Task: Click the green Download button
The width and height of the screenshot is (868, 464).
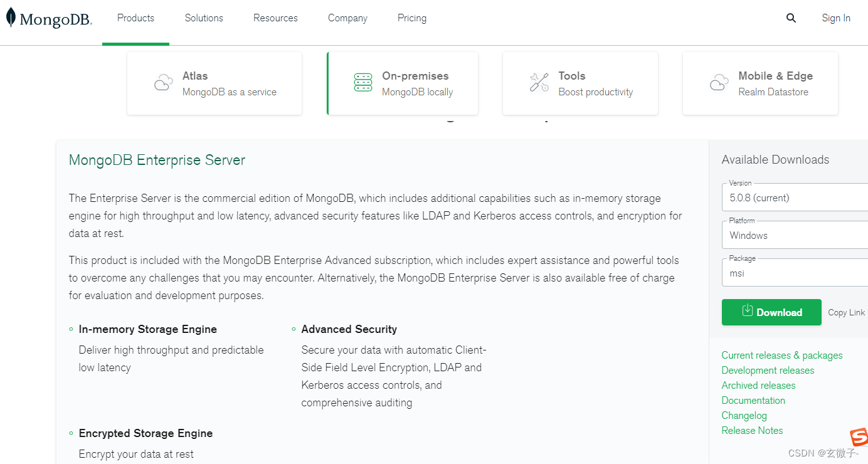Action: [771, 312]
